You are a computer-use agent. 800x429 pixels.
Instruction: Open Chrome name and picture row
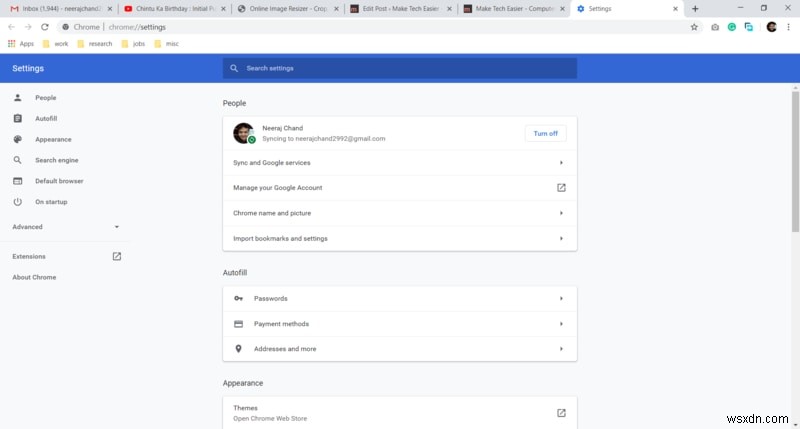click(x=399, y=213)
